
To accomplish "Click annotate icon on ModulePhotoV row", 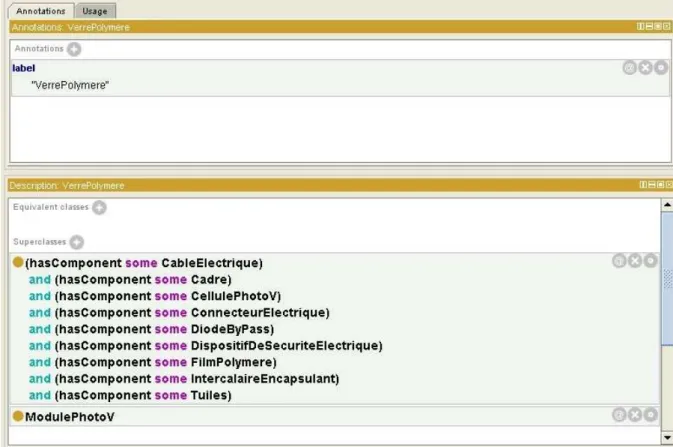I will [x=619, y=414].
